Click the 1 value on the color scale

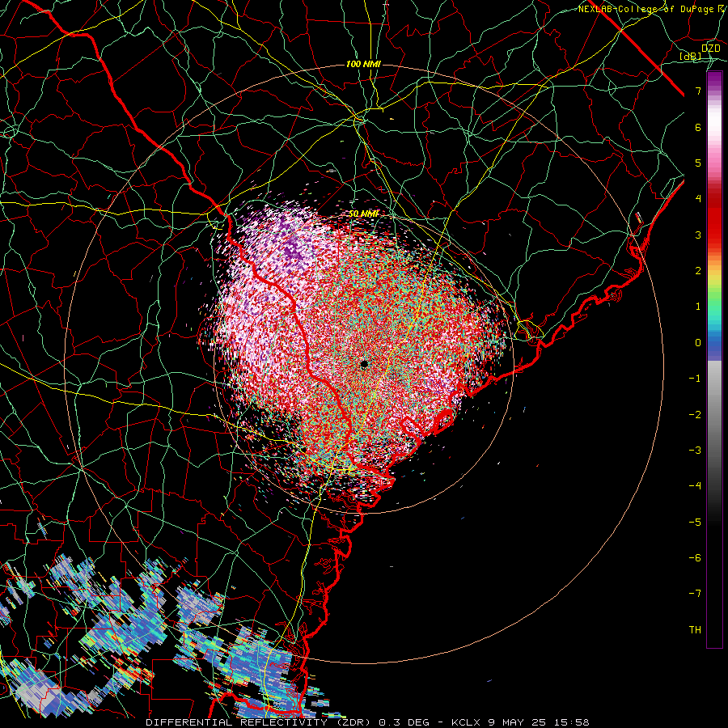pyautogui.click(x=698, y=307)
